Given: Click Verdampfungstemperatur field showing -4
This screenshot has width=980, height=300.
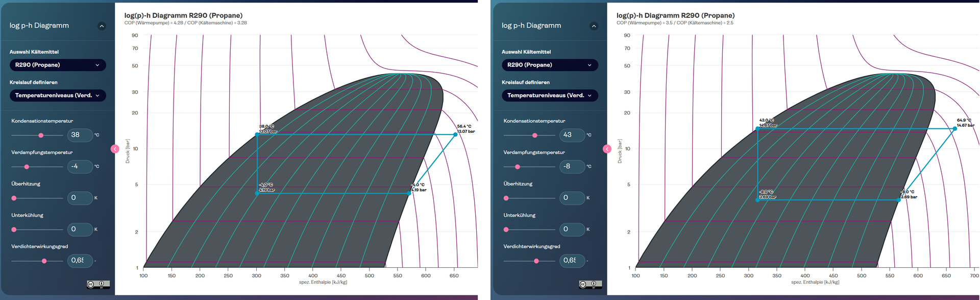Looking at the screenshot, I should (80, 167).
